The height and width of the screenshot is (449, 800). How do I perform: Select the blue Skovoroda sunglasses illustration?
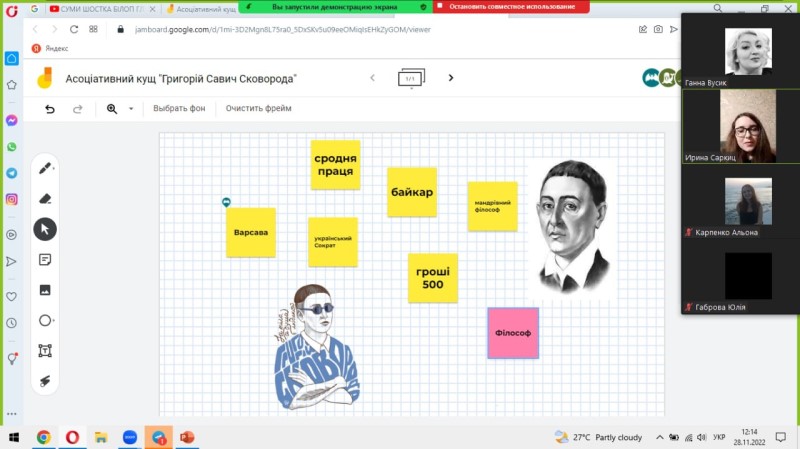[316, 347]
